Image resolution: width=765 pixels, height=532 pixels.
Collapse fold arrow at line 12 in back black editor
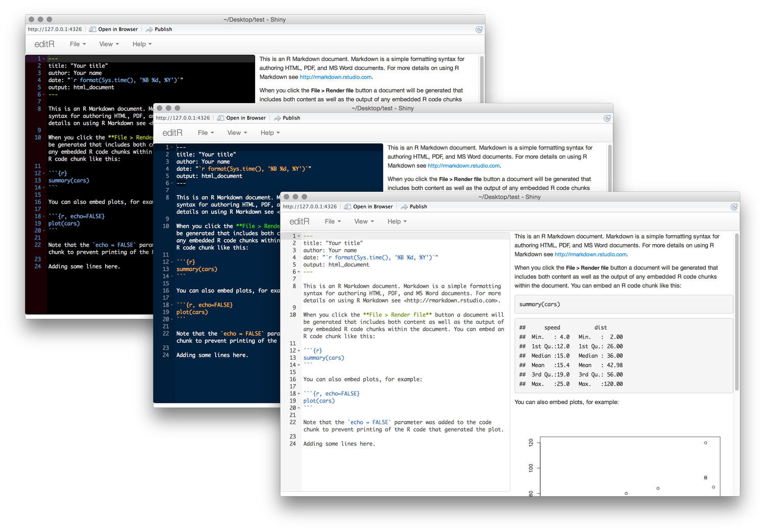point(44,173)
